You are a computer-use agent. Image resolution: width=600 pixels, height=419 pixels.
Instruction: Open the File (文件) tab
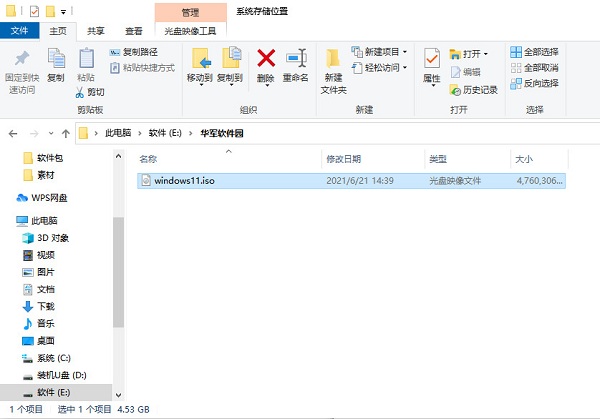coord(20,30)
